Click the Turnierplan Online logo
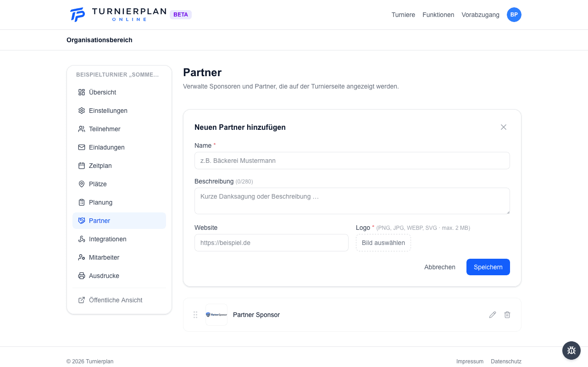Viewport: 588px width, 367px height. pyautogui.click(x=118, y=15)
